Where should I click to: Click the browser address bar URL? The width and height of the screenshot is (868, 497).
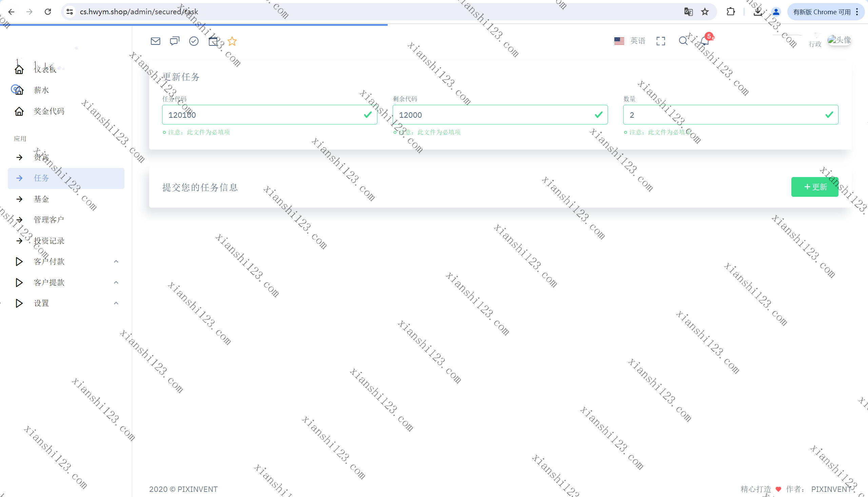(x=139, y=12)
